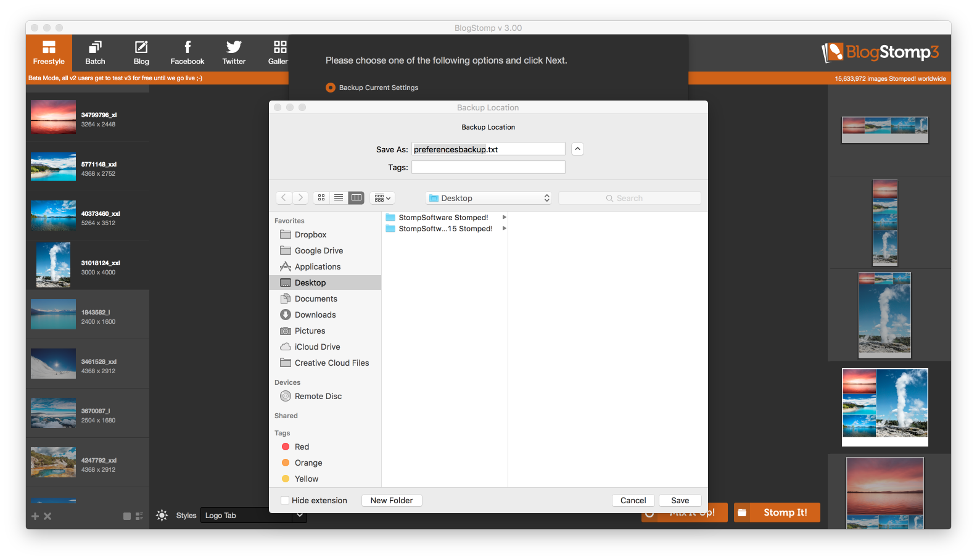This screenshot has width=977, height=560.
Task: Expand StompSoftware Stomped! folder arrow
Action: (x=504, y=217)
